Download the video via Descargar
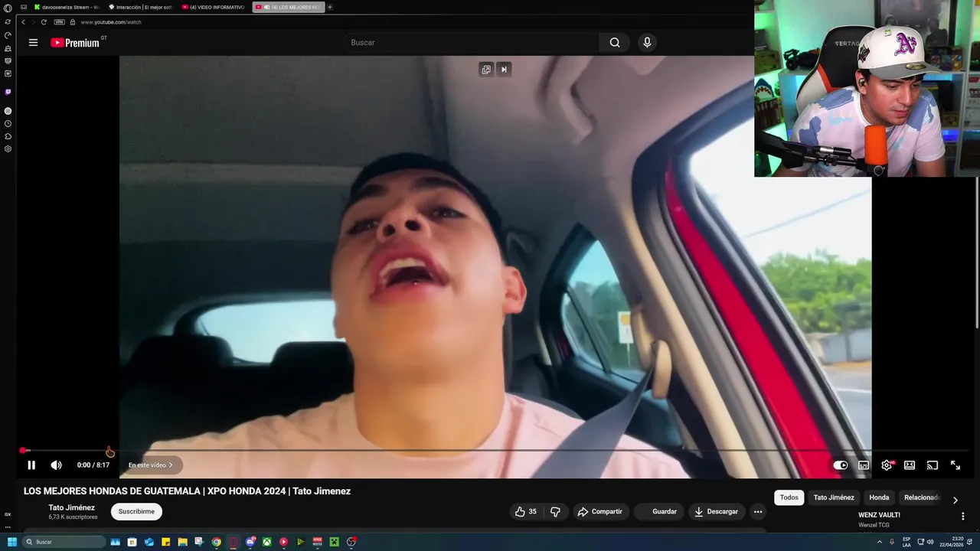This screenshot has height=551, width=980. [x=716, y=511]
